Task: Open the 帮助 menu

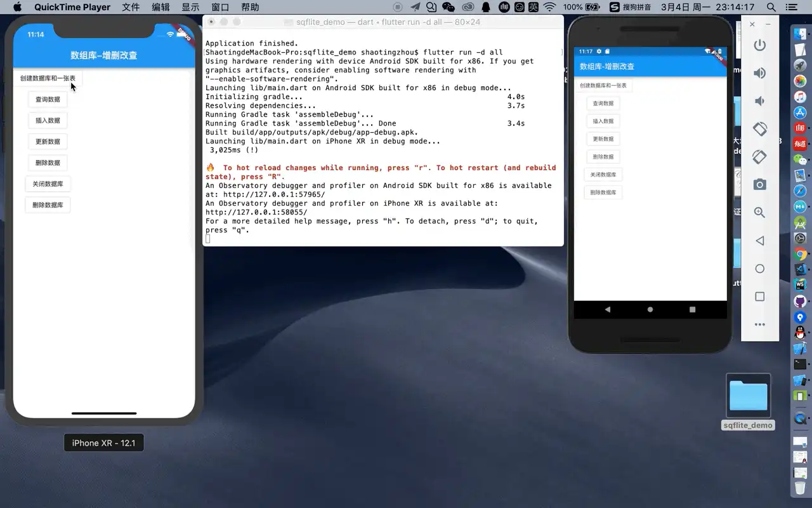Action: (x=250, y=7)
